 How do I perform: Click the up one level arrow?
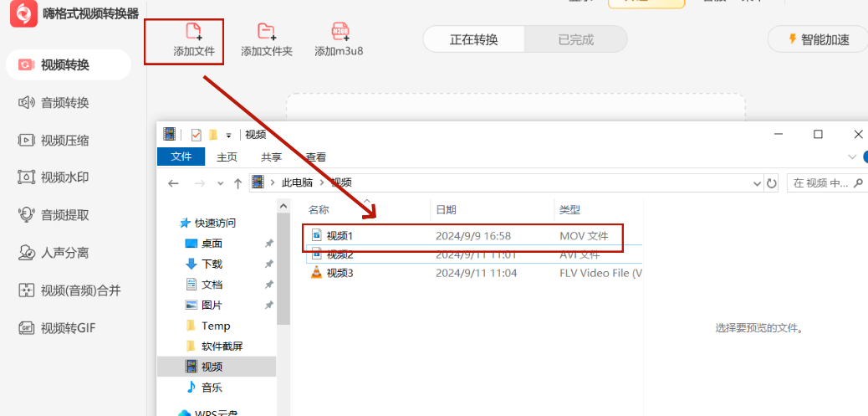[238, 183]
